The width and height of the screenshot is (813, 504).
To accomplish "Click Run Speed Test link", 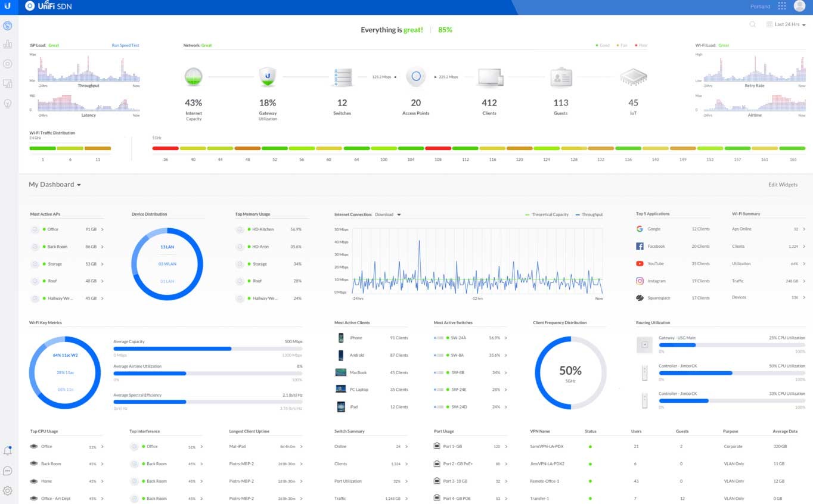I will tap(126, 45).
